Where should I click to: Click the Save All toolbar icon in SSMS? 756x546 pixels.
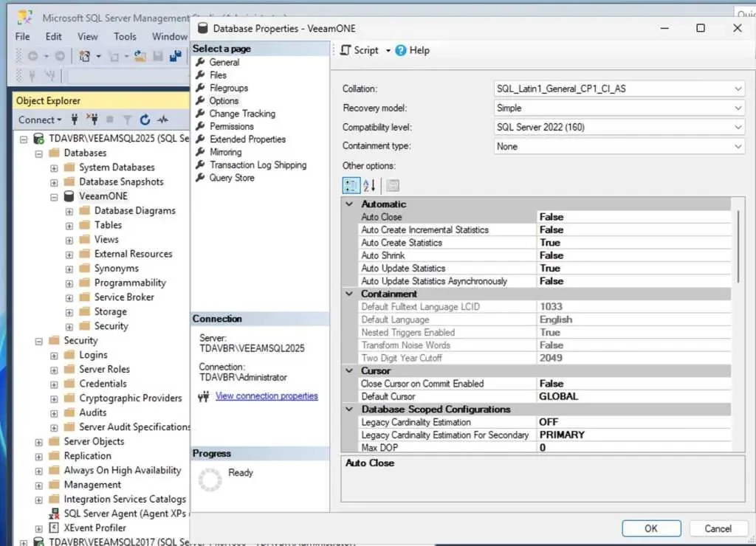point(176,56)
